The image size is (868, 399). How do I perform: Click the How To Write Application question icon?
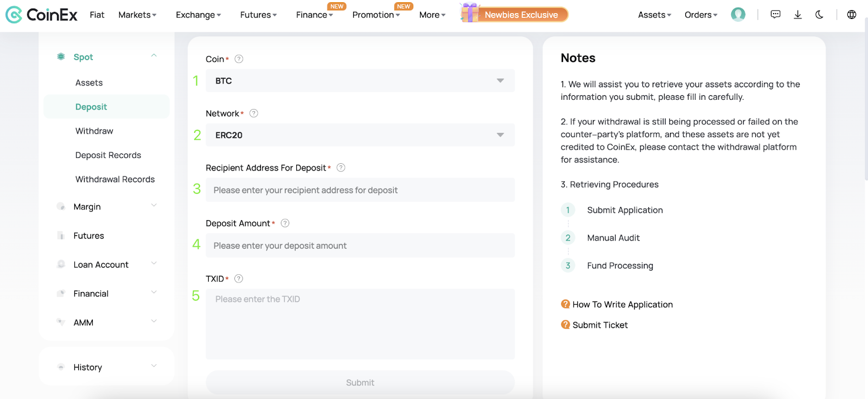[565, 304]
